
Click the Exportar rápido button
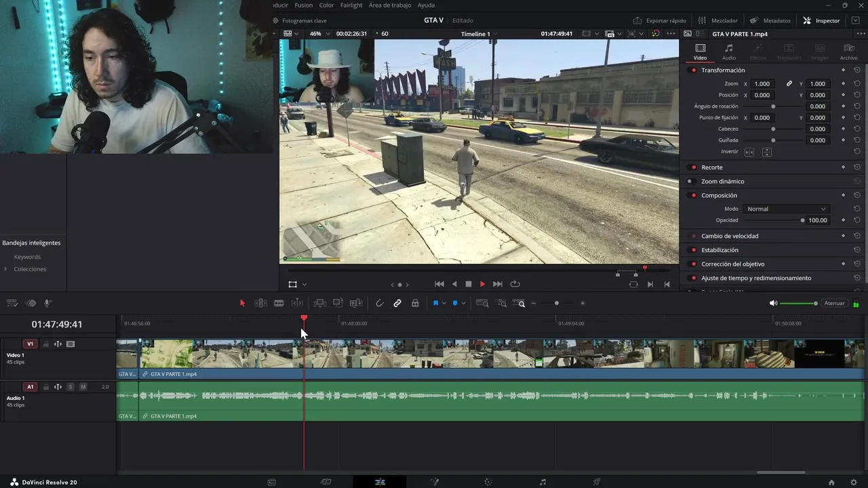pyautogui.click(x=660, y=20)
